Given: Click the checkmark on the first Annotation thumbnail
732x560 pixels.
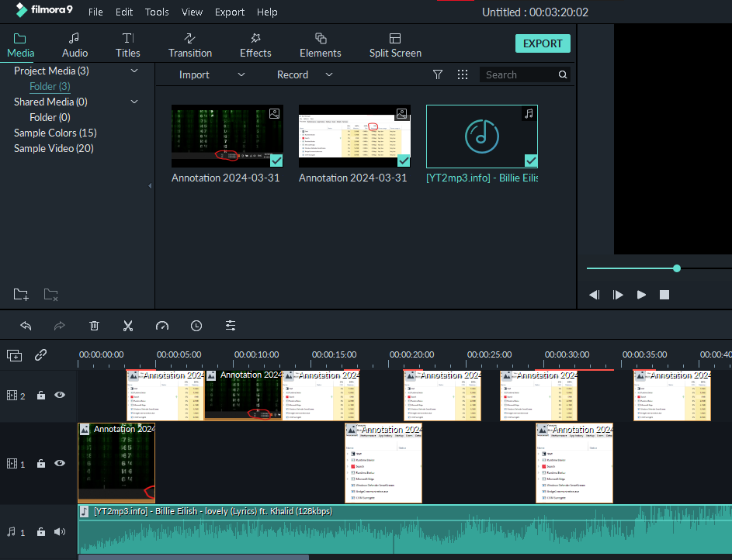Looking at the screenshot, I should 276,161.
